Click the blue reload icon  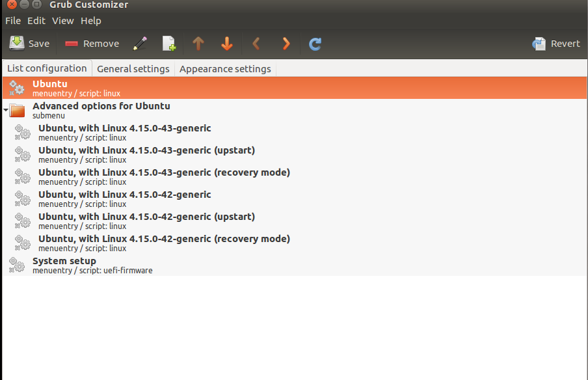click(x=315, y=44)
